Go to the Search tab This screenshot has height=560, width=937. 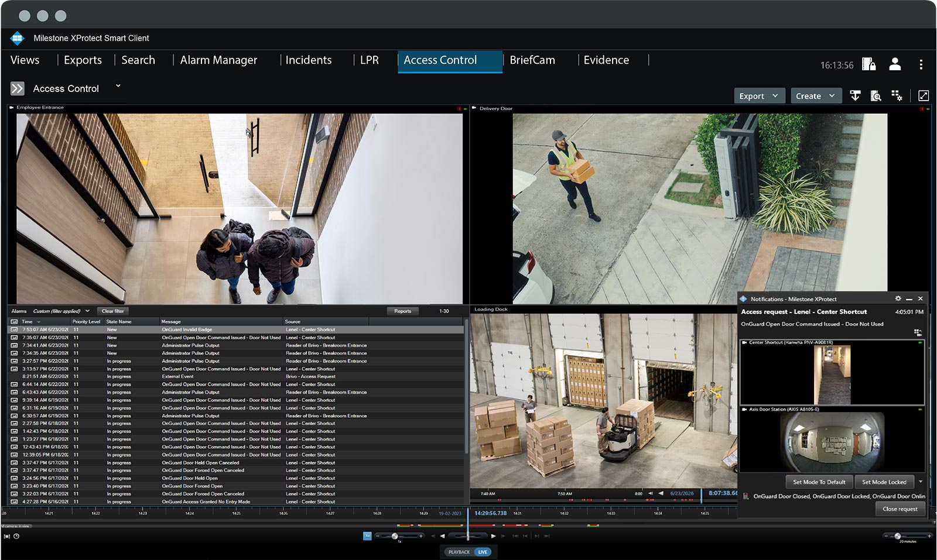coord(138,60)
